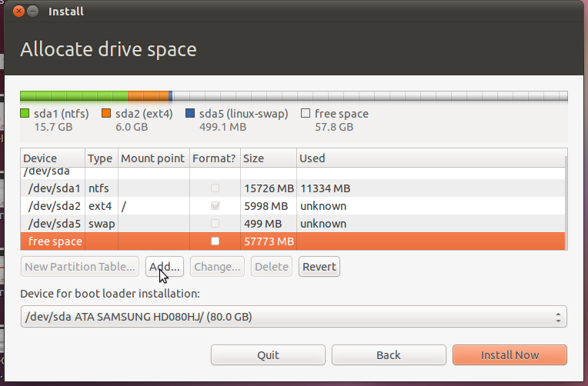Click the Device column header
Screen dimensions: 588x386
53,158
